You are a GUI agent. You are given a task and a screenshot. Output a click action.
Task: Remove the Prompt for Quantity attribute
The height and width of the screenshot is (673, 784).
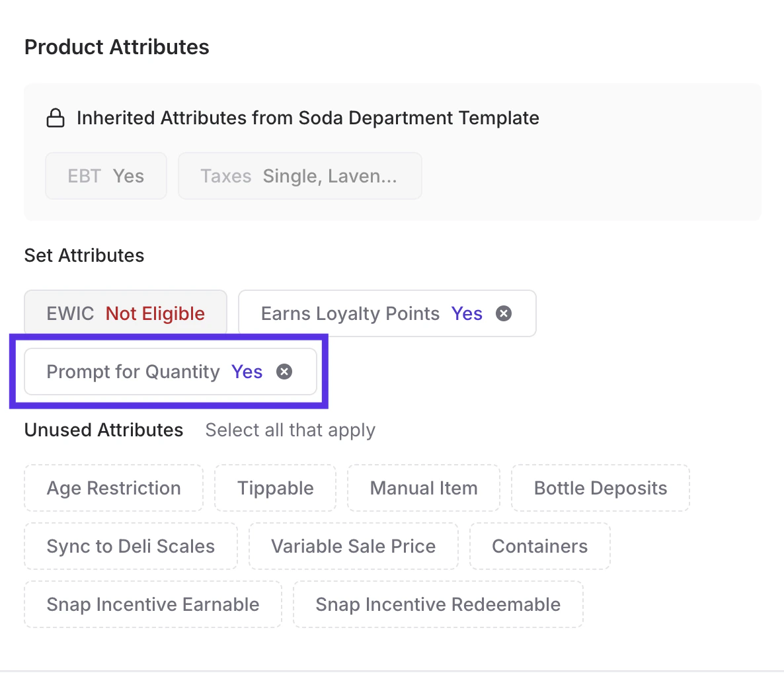tap(284, 372)
